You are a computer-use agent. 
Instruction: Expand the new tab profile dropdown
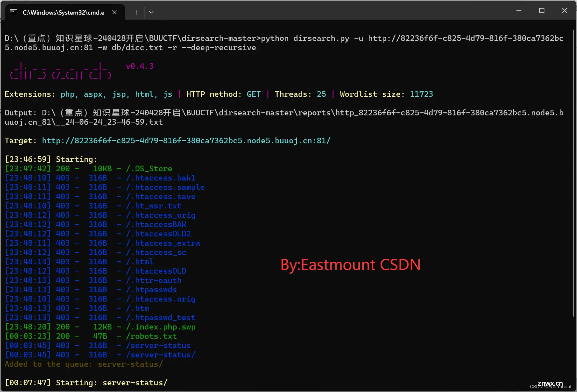pyautogui.click(x=151, y=12)
